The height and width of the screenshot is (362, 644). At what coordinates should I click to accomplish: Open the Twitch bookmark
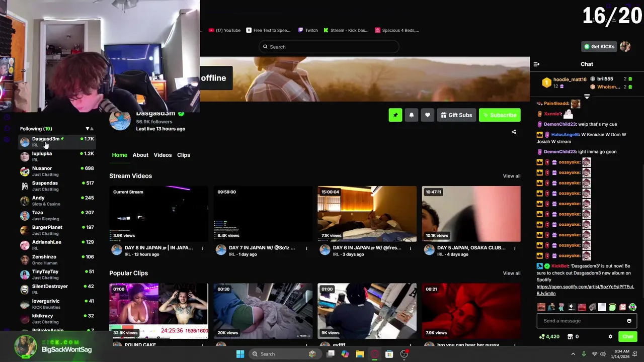(x=307, y=30)
